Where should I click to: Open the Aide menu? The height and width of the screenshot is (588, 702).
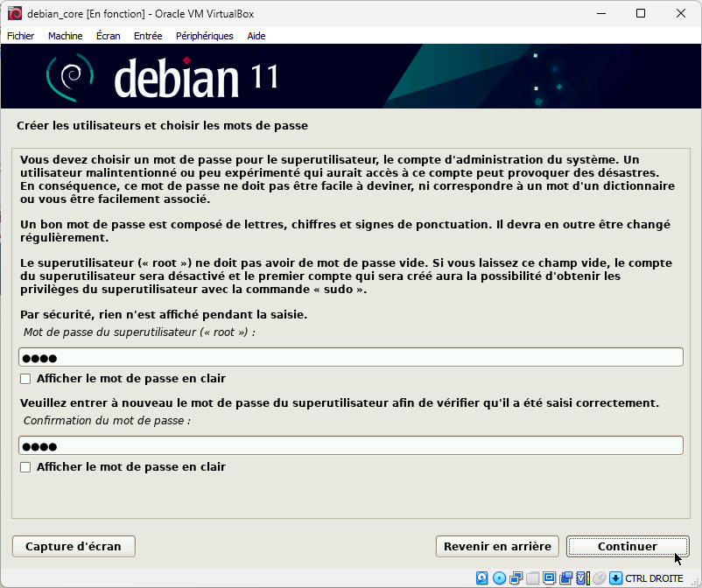(256, 36)
